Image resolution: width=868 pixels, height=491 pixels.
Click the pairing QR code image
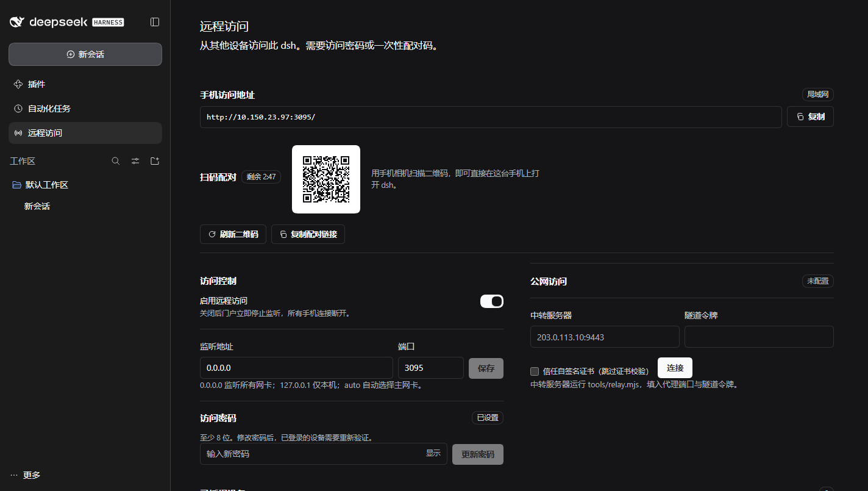tap(326, 179)
